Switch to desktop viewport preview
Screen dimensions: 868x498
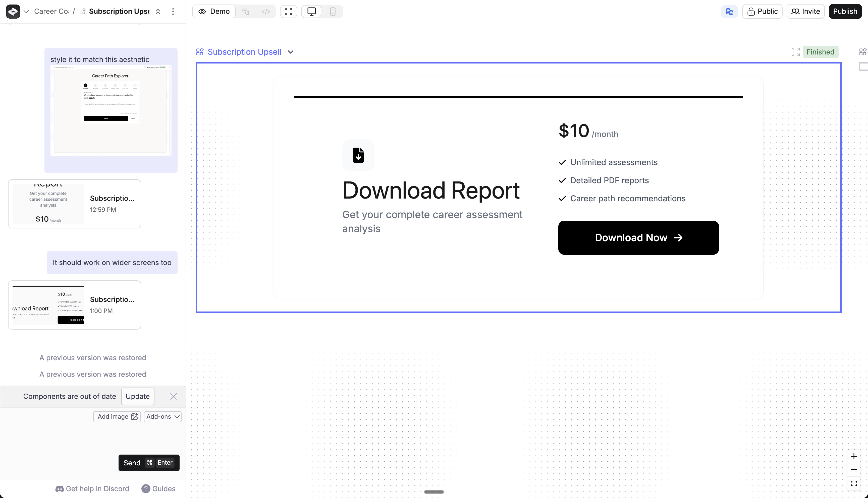coord(311,12)
